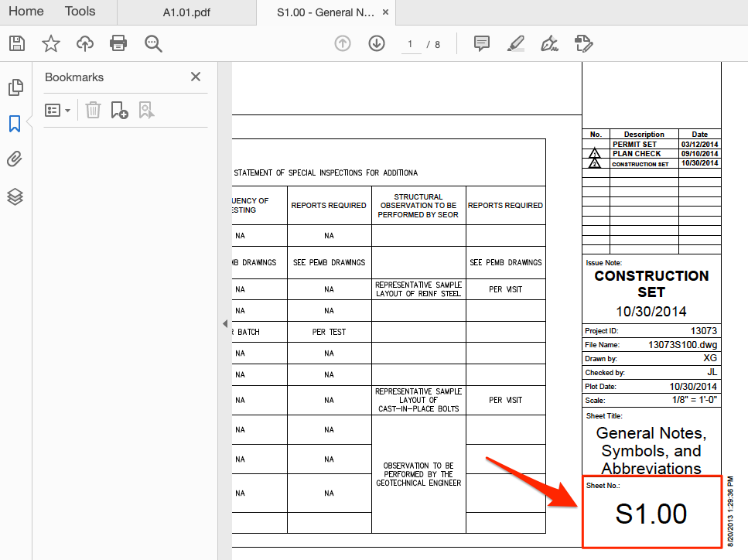748x560 pixels.
Task: Toggle the Bookmarks navigation panel
Action: [15, 124]
